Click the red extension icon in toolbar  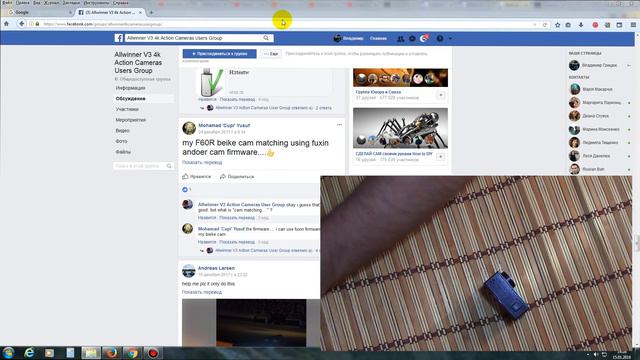pyautogui.click(x=595, y=25)
